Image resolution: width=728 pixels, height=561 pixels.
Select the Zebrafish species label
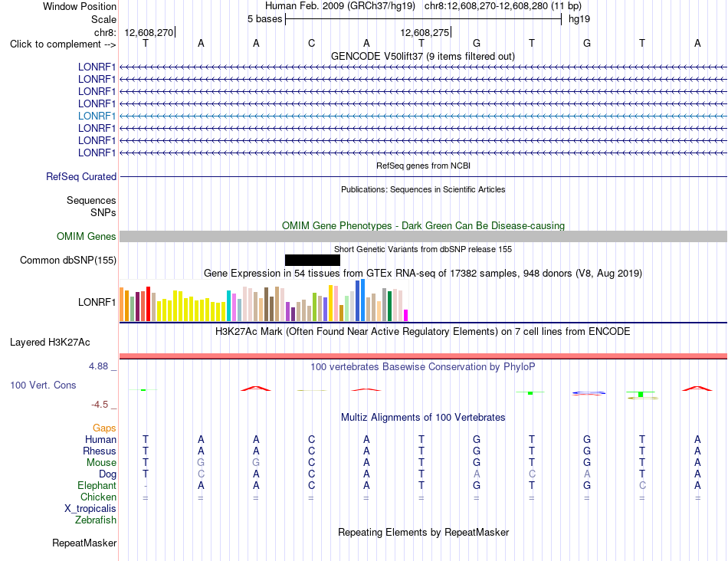96,520
